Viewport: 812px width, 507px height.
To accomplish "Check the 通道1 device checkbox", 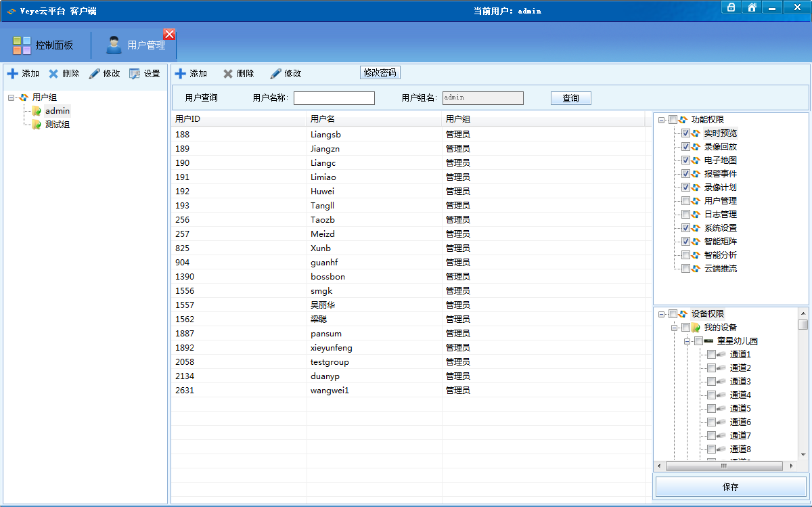I will [x=711, y=355].
